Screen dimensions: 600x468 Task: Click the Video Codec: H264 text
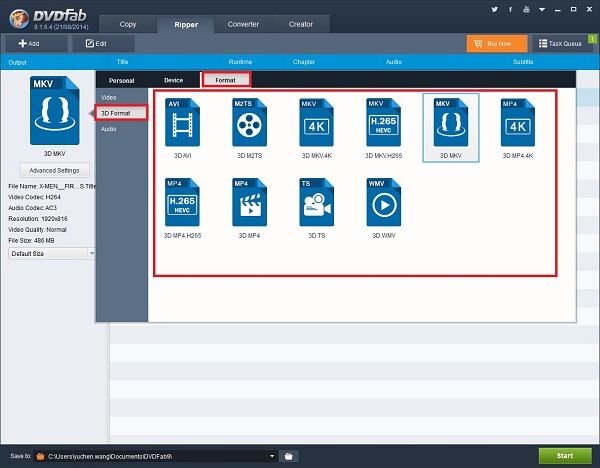[34, 197]
